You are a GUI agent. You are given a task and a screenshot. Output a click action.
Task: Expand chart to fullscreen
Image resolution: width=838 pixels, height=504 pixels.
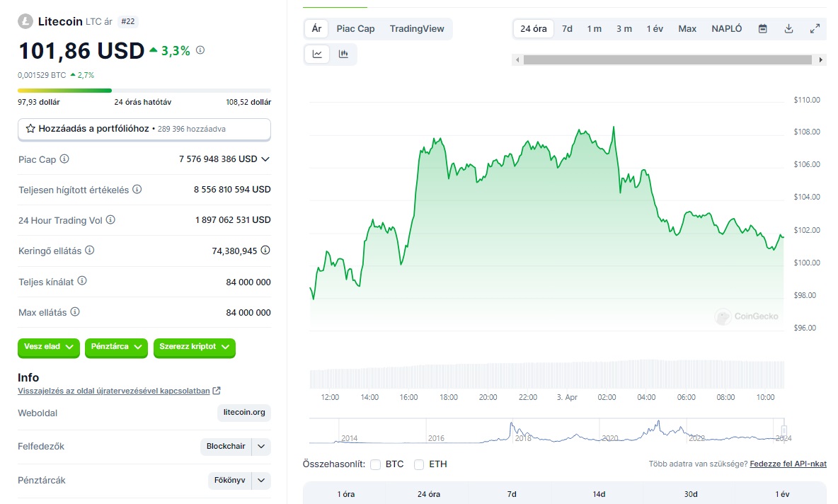point(815,29)
